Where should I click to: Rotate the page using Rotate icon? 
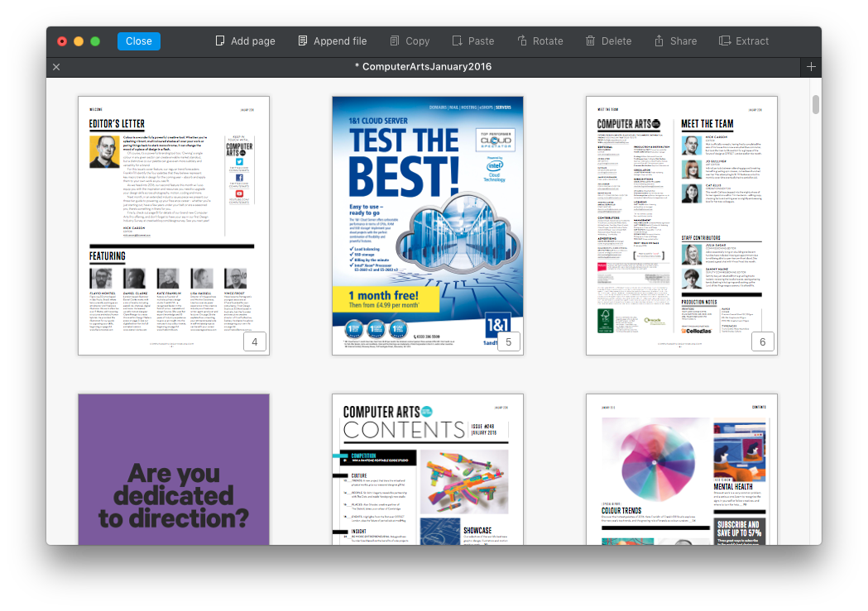coord(522,41)
